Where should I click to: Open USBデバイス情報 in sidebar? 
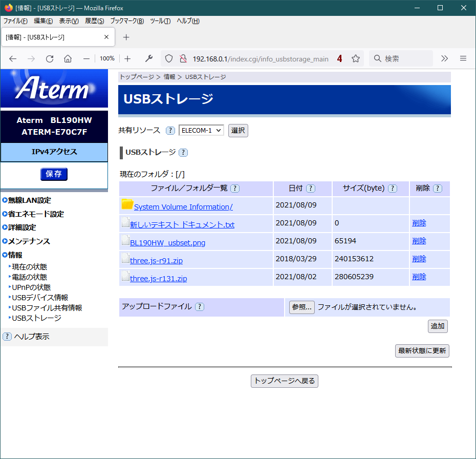point(40,298)
